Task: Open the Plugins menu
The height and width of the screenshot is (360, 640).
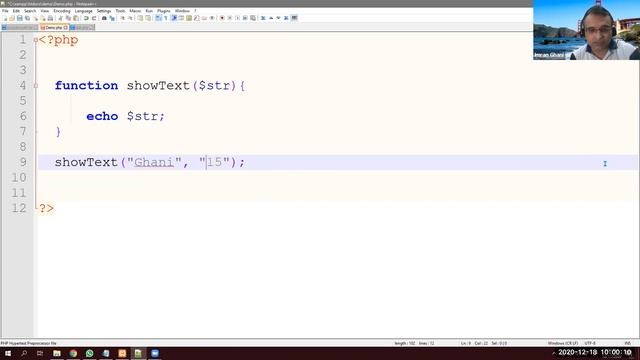Action: point(164,11)
